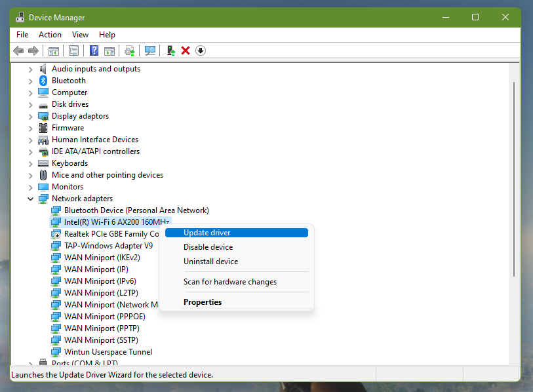
Task: Select the Bluetooth category icon
Action: coord(43,81)
